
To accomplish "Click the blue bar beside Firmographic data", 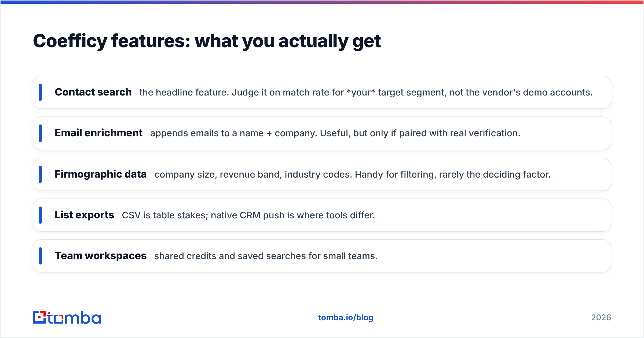I will click(x=40, y=174).
